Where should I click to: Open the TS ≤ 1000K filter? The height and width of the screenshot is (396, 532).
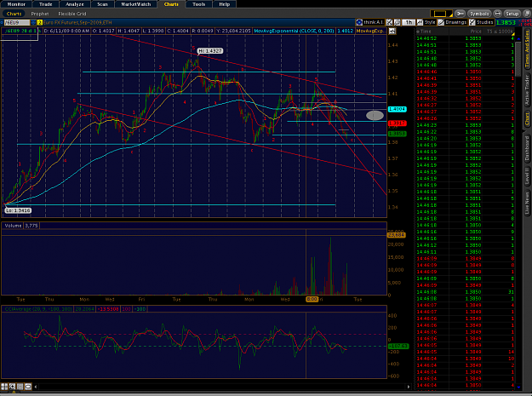[x=500, y=32]
